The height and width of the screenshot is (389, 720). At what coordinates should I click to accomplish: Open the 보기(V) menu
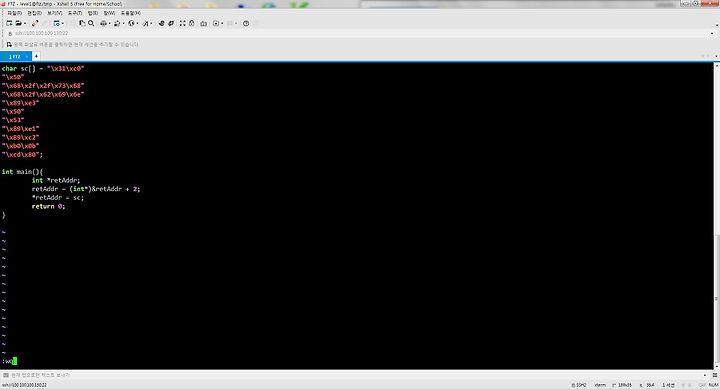pyautogui.click(x=54, y=13)
